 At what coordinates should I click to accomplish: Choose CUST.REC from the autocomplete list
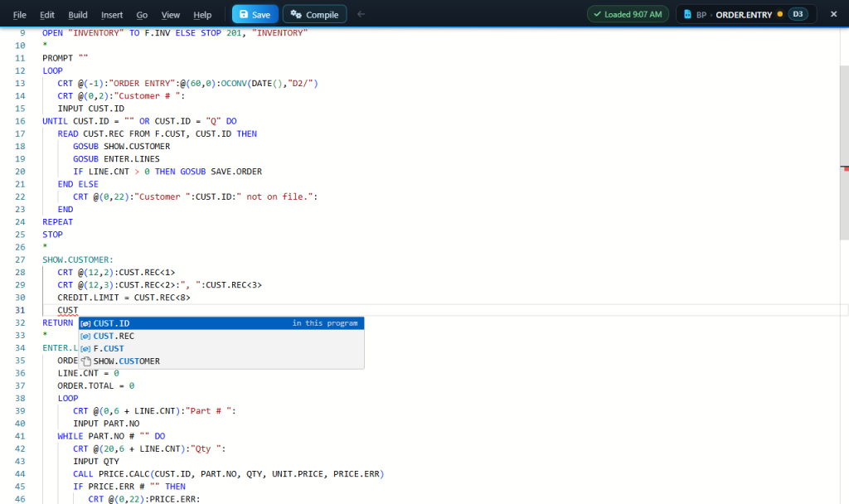221,336
